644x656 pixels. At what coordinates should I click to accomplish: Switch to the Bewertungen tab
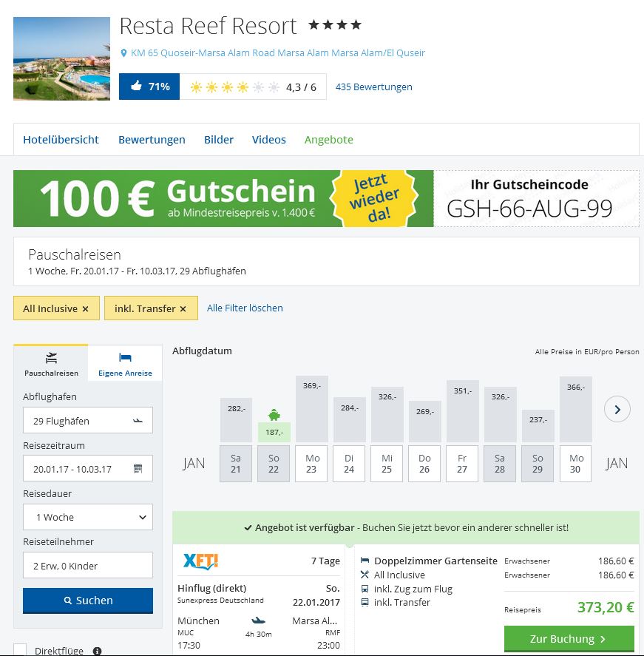(152, 139)
